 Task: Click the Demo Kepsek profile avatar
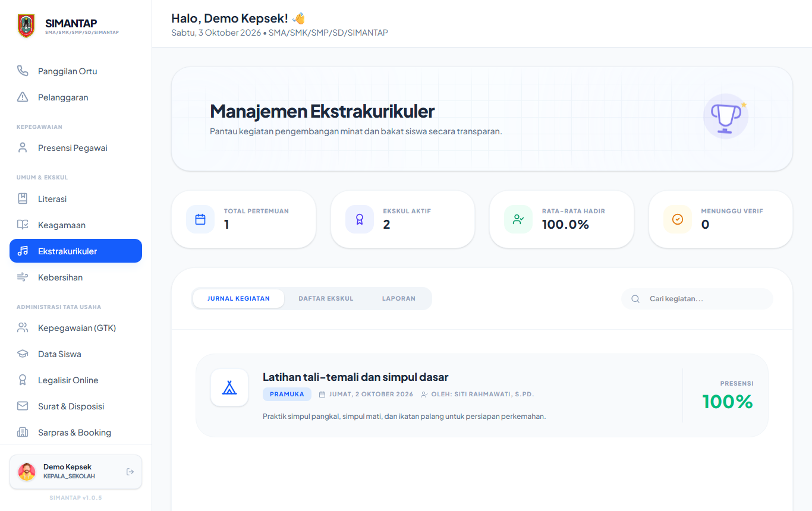[27, 472]
